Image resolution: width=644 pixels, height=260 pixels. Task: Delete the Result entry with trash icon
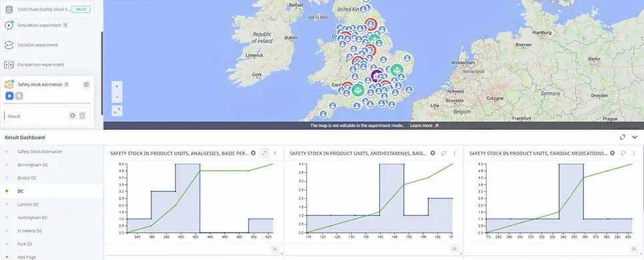click(82, 115)
